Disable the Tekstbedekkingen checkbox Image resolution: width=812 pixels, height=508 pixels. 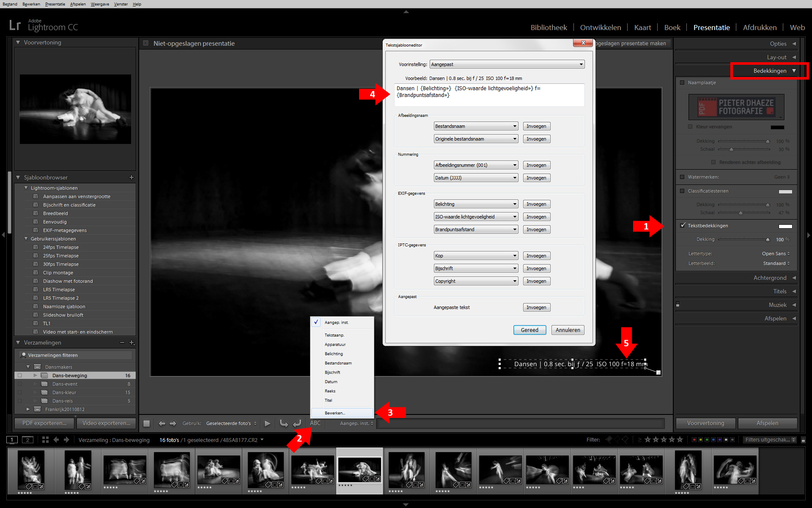682,225
